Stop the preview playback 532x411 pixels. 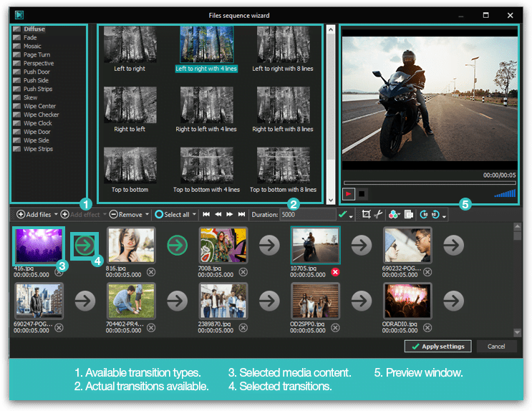(362, 194)
